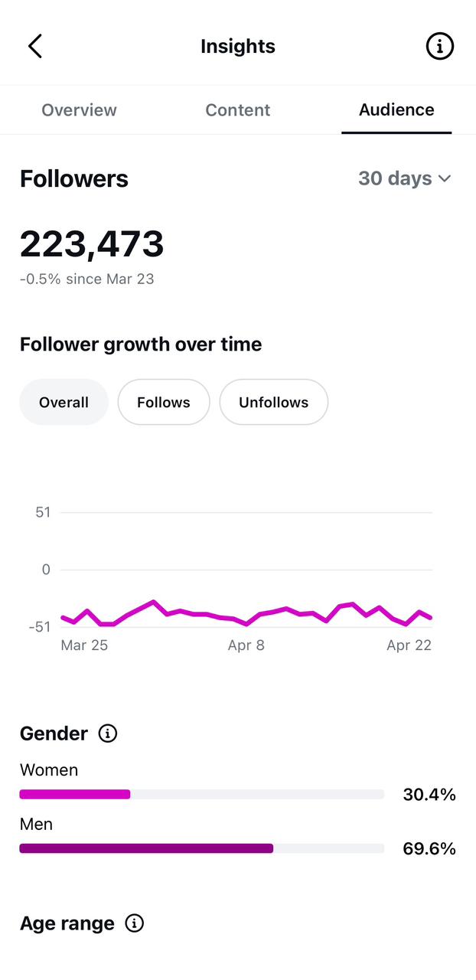
Task: Tap the Men percentage bar
Action: pos(202,848)
